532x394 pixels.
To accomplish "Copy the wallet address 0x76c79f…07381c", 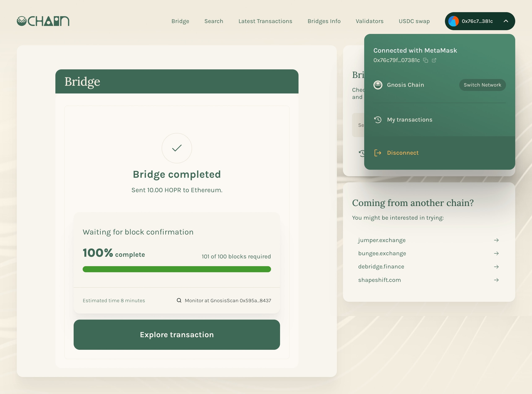I will [x=426, y=60].
